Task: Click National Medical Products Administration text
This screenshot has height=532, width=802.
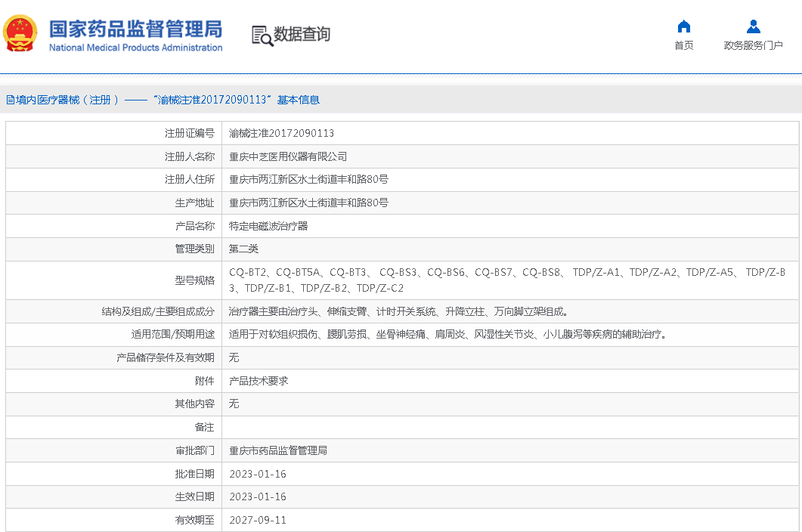Action: [135, 48]
